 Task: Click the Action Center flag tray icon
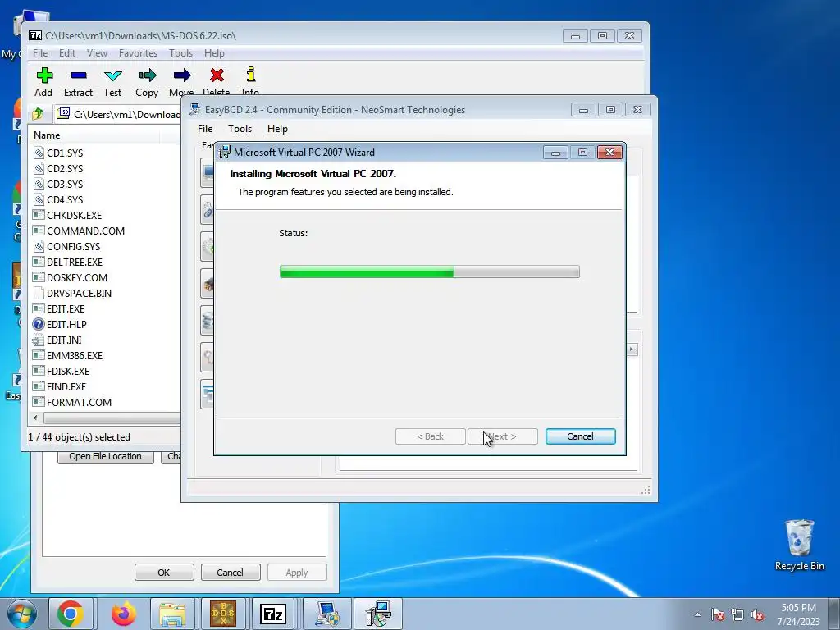pos(718,614)
